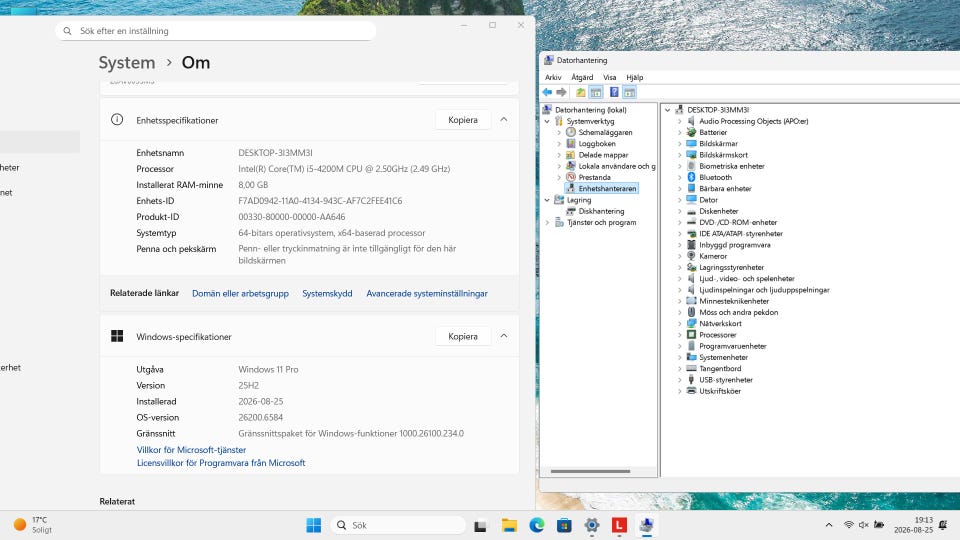
Task: Click the Utskriftsköer printer icon
Action: tap(691, 391)
